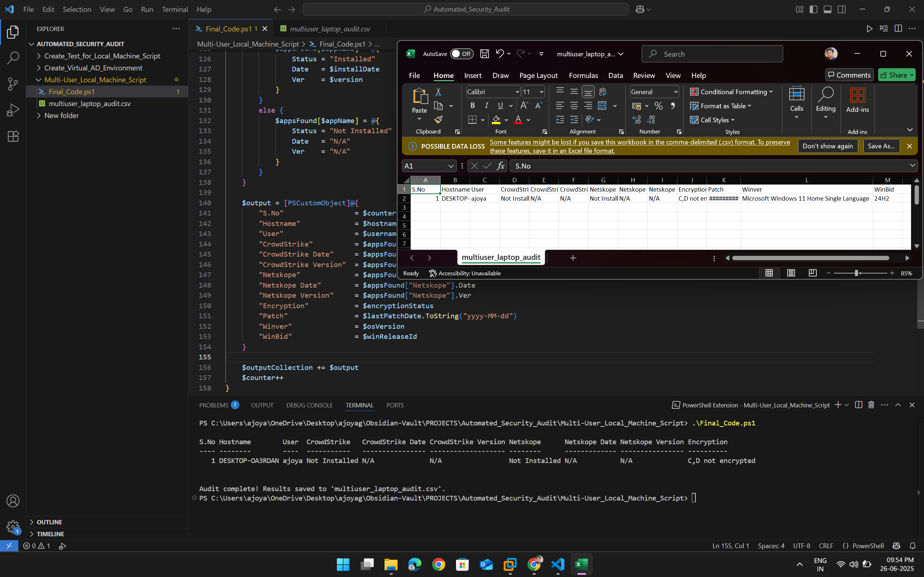Viewport: 924px width, 577px height.
Task: Switch to the Formulas ribbon tab
Action: (583, 75)
